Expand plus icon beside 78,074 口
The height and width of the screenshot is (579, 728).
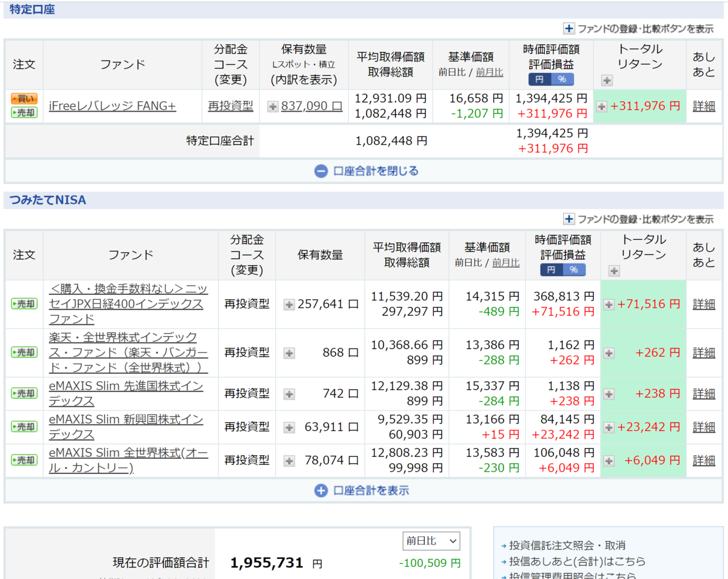[289, 461]
